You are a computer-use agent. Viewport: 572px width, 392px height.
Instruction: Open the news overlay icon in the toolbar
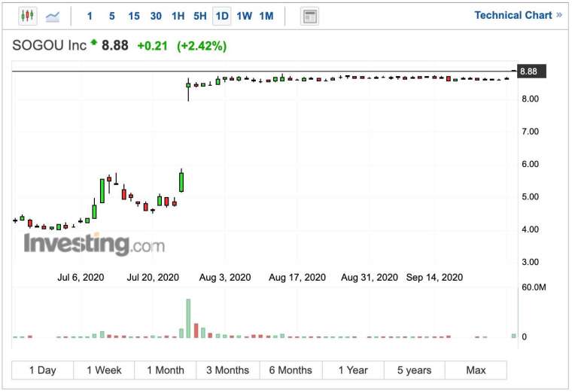coord(310,17)
